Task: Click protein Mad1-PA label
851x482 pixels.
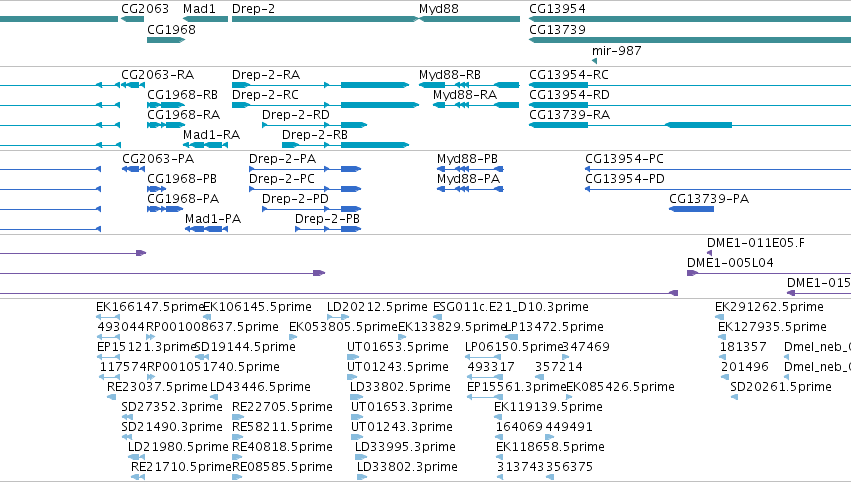Action: pyautogui.click(x=213, y=219)
